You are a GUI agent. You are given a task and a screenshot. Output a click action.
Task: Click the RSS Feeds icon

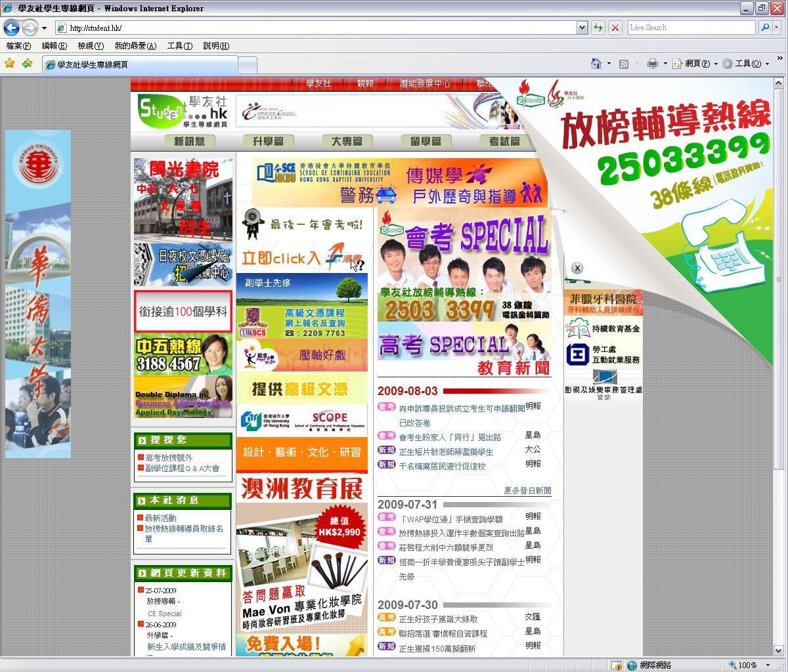pos(624,64)
